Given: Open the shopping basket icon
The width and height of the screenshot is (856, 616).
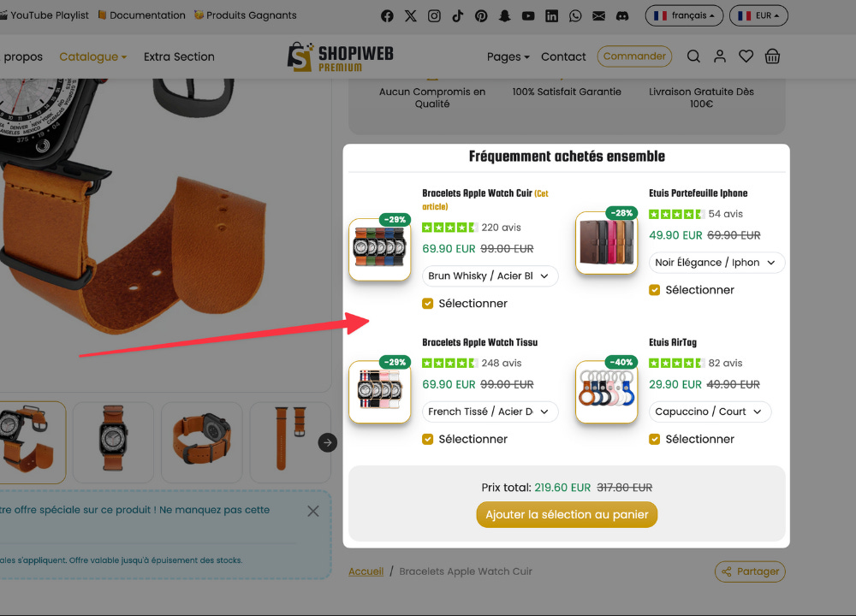Looking at the screenshot, I should (x=772, y=56).
